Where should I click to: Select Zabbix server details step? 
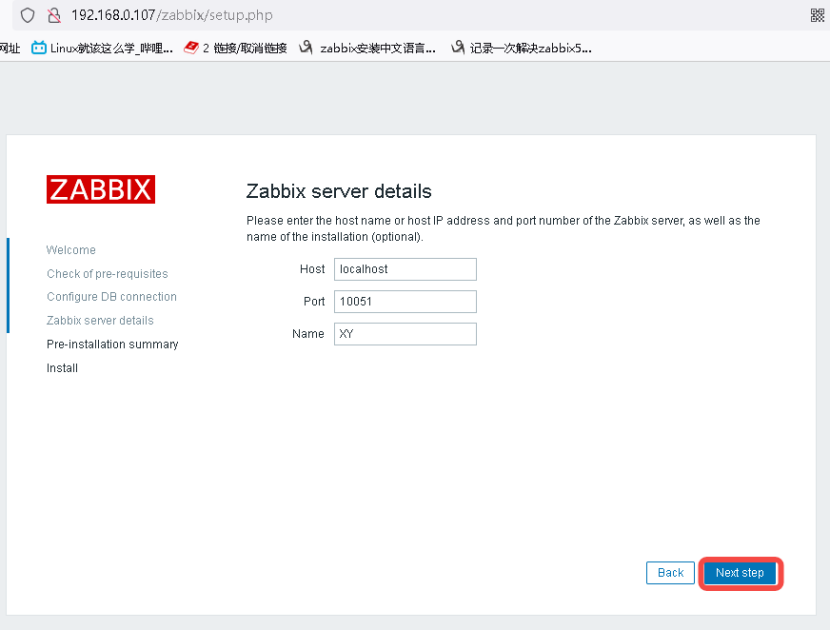pos(100,321)
